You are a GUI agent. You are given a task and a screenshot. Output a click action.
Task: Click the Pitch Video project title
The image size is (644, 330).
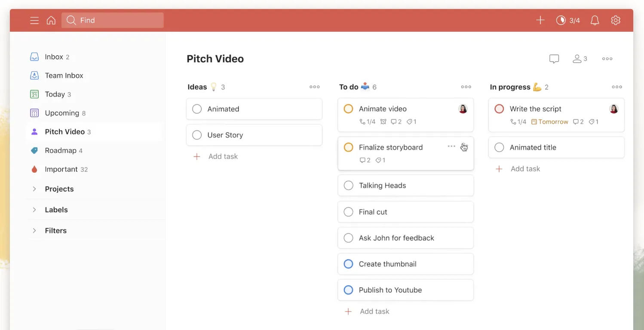pos(215,59)
